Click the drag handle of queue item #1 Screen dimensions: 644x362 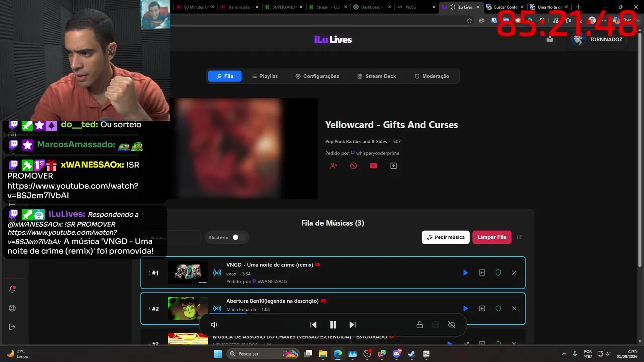point(149,273)
